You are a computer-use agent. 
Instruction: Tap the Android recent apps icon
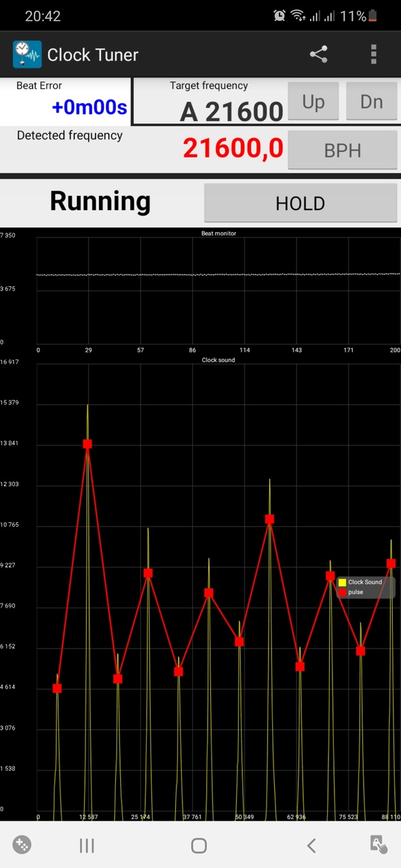86,845
